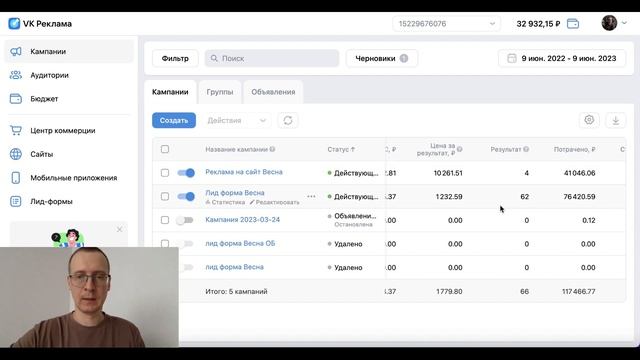640x360 pixels.
Task: Switch to the Группы tab
Action: (220, 92)
